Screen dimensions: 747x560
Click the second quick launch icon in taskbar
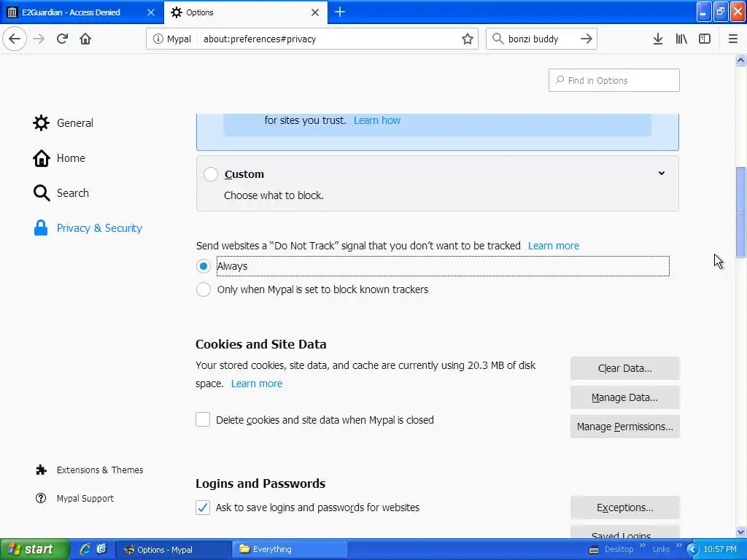pyautogui.click(x=101, y=549)
